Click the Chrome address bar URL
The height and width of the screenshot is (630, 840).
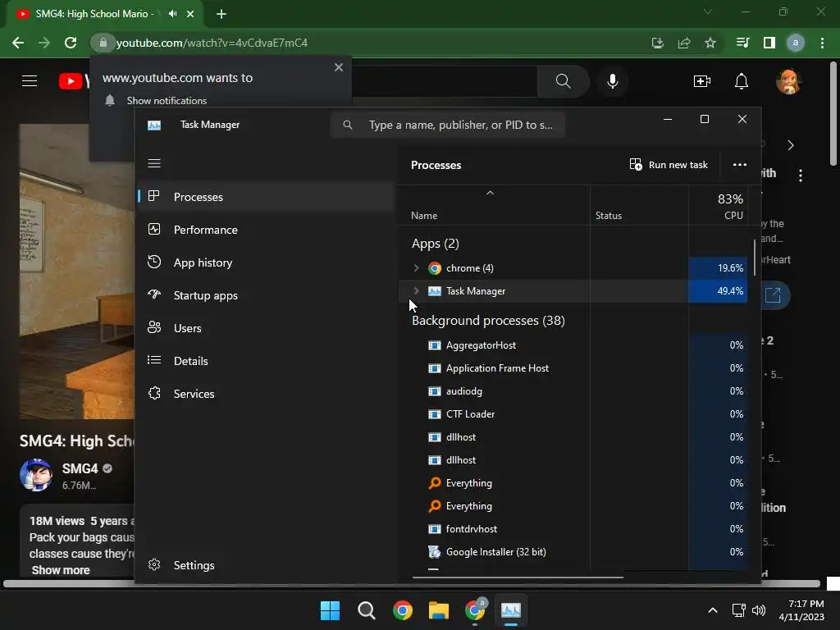click(x=212, y=43)
